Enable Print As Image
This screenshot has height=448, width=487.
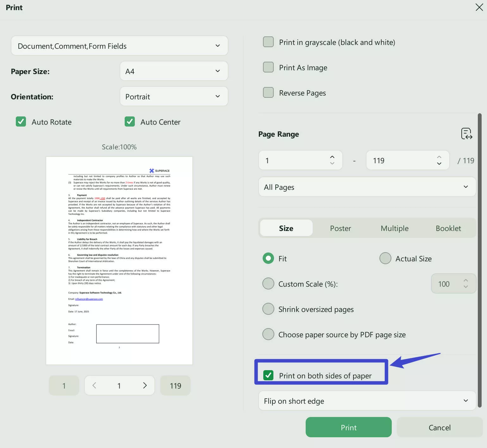click(x=268, y=67)
